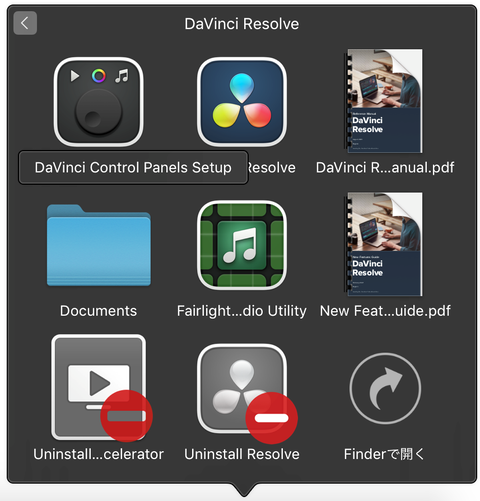This screenshot has height=501, width=480.
Task: Click the New Feat...uide.pdf file name
Action: pos(385,311)
